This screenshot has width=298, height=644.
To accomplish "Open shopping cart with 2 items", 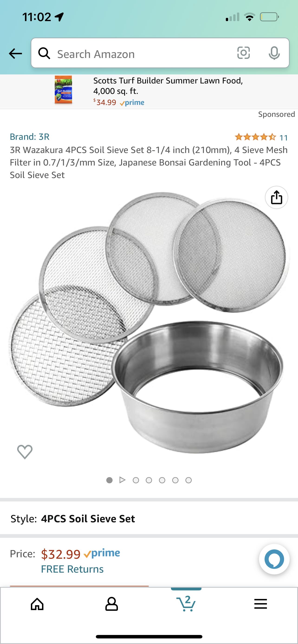I will 186,603.
